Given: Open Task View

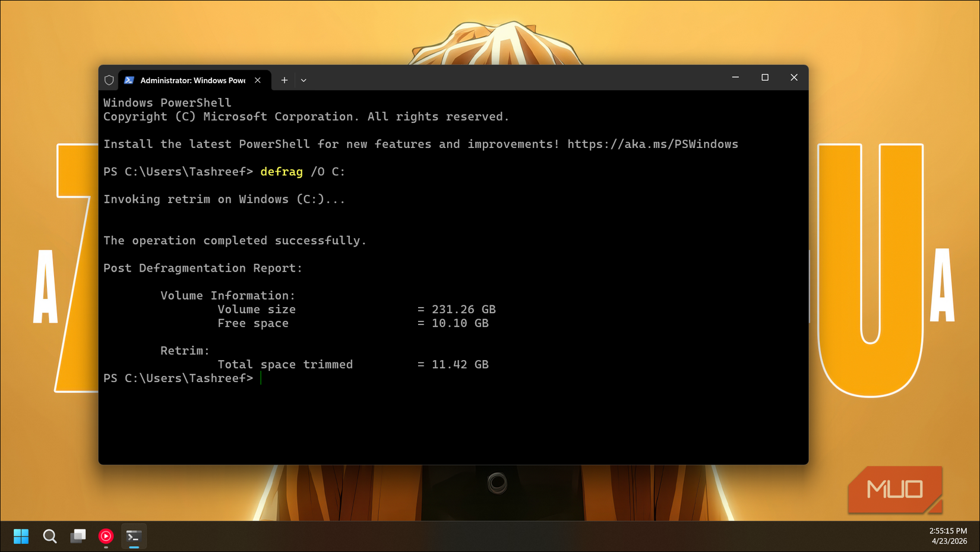Looking at the screenshot, I should (x=78, y=536).
